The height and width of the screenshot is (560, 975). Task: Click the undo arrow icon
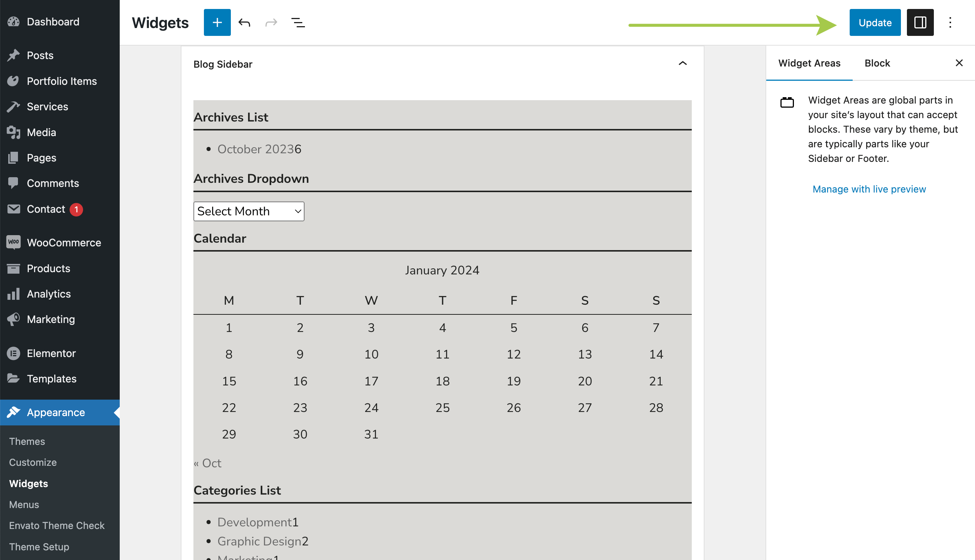pos(244,22)
